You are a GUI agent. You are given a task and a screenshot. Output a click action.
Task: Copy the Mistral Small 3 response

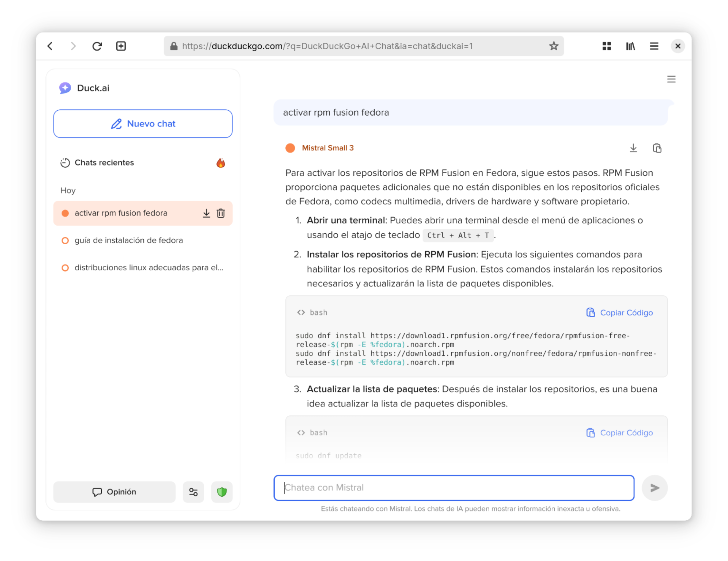(657, 148)
